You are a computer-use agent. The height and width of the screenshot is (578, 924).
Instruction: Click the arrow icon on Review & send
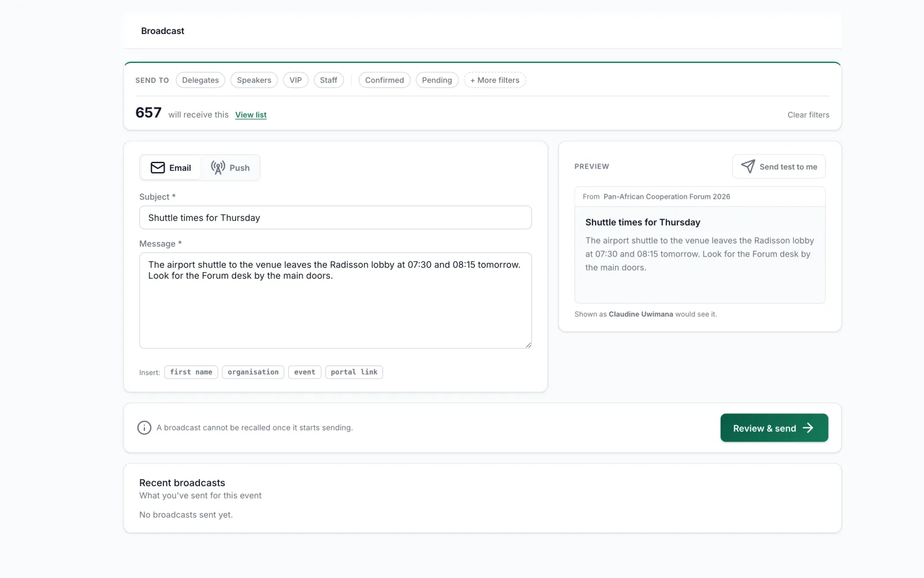[x=808, y=428]
